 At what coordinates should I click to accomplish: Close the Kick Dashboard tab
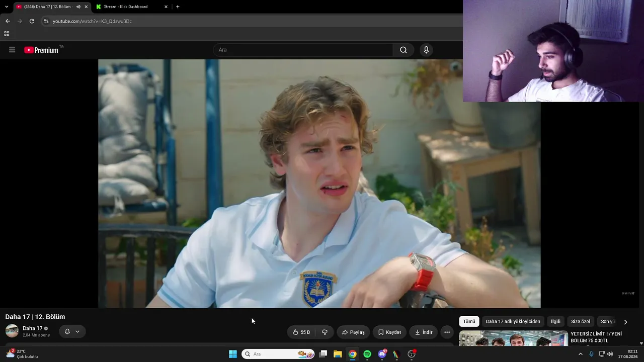point(166,7)
